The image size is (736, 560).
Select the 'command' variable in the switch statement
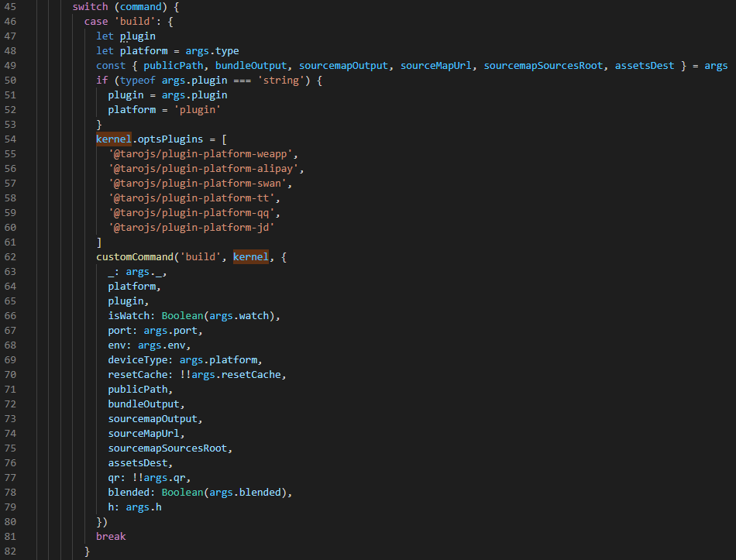(141, 7)
